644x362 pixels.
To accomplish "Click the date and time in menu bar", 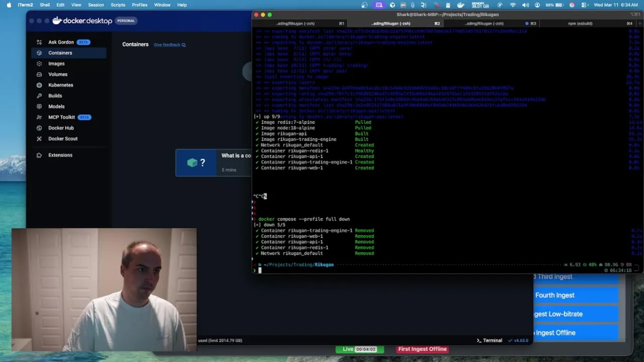I will pyautogui.click(x=616, y=5).
